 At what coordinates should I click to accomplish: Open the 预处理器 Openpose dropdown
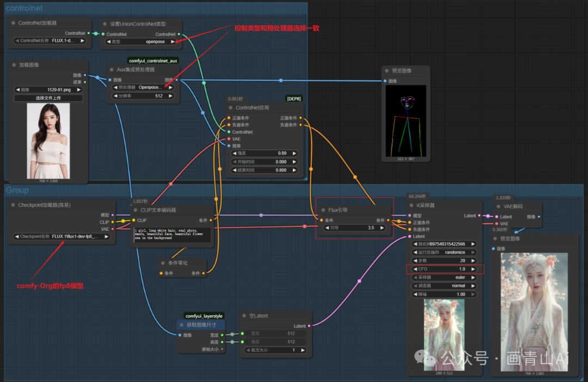point(143,88)
